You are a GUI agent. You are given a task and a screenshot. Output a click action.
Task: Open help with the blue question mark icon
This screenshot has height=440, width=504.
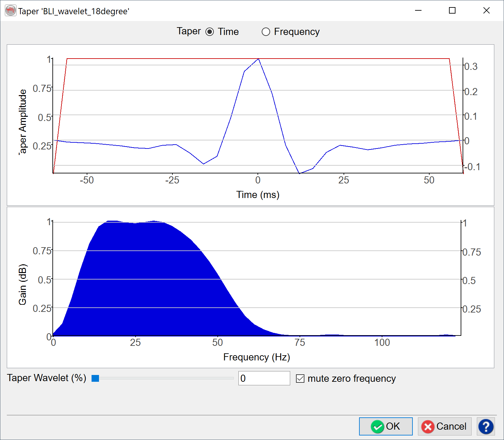click(x=486, y=426)
